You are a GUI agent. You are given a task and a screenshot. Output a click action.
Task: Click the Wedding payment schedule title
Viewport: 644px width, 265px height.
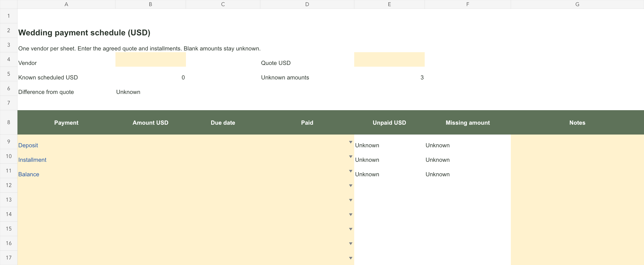coord(84,32)
